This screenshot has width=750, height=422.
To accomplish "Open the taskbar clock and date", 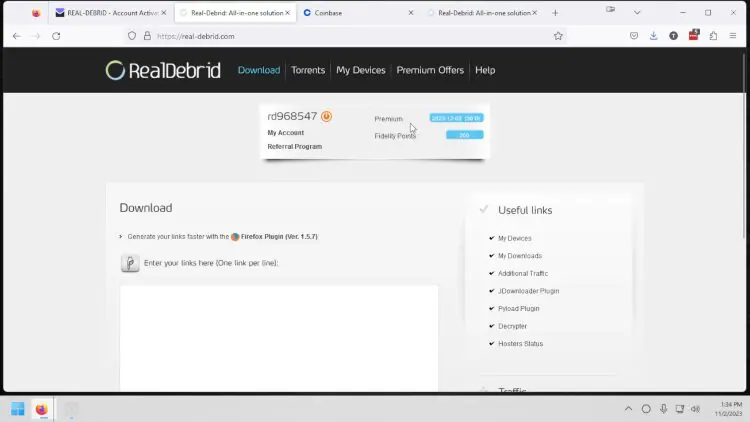I will pos(728,409).
